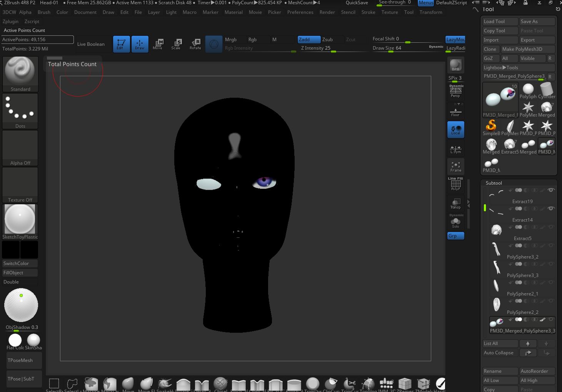Activate the Draw mode button
Image resolution: width=562 pixels, height=392 pixels.
[x=140, y=44]
